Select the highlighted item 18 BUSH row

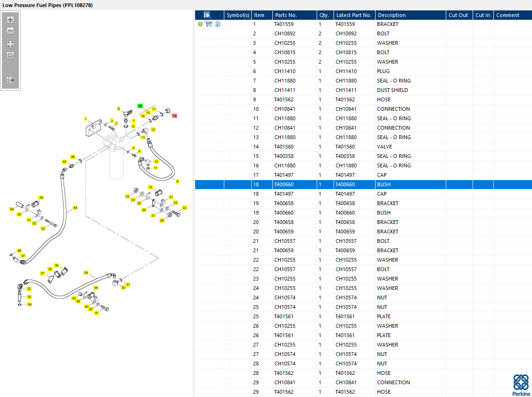click(363, 184)
